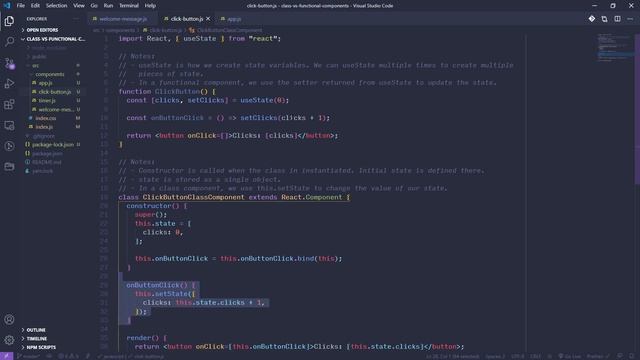This screenshot has width=640, height=360.
Task: Click Go Live in the status bar
Action: click(x=569, y=356)
